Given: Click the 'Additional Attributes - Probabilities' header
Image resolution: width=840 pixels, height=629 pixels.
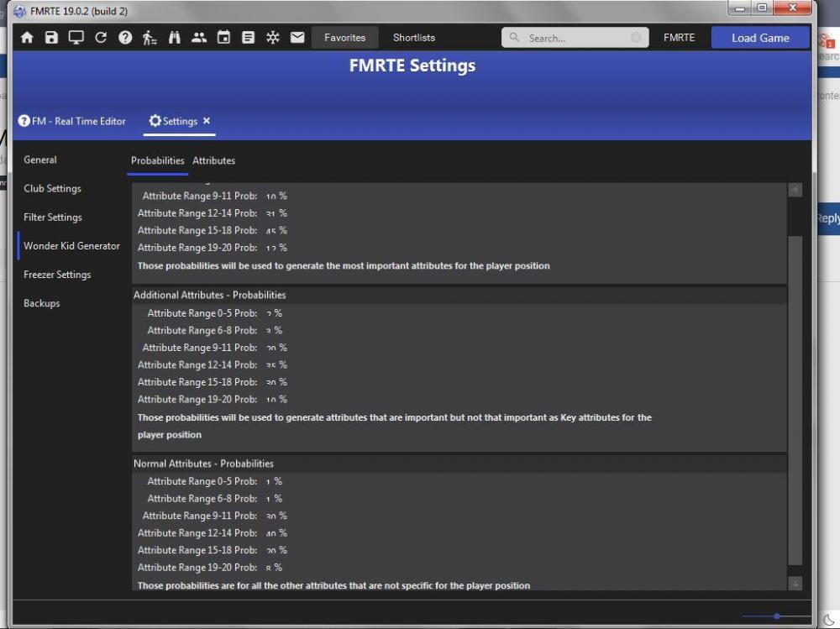Looking at the screenshot, I should [x=209, y=296].
